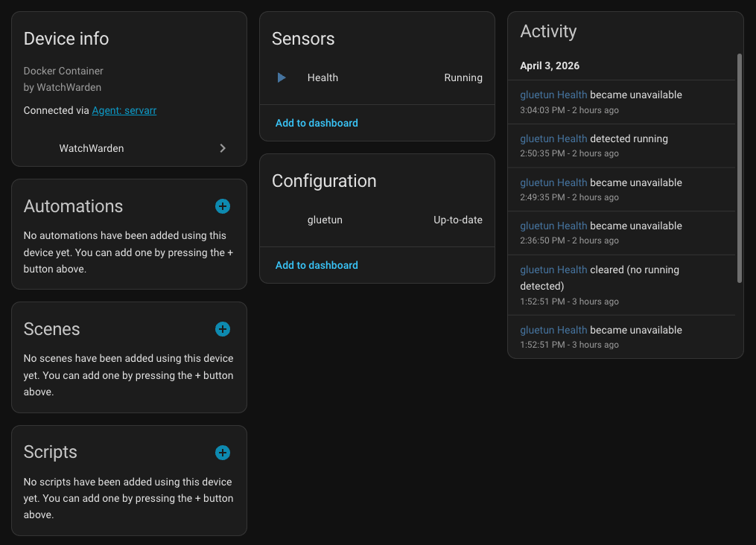Click the April 3, 2026 date header

point(550,66)
